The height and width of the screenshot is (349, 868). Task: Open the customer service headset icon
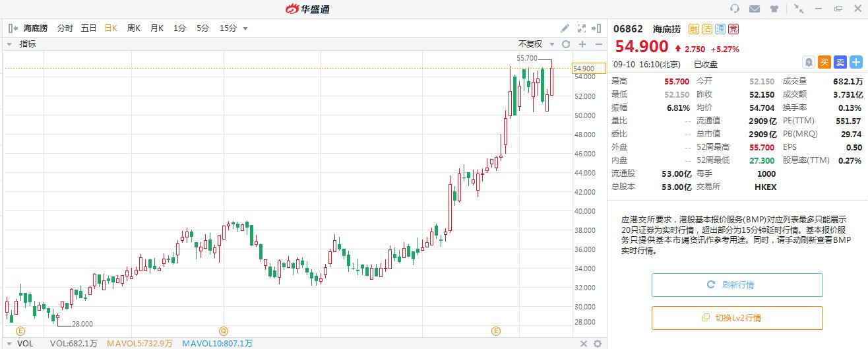tap(735, 9)
